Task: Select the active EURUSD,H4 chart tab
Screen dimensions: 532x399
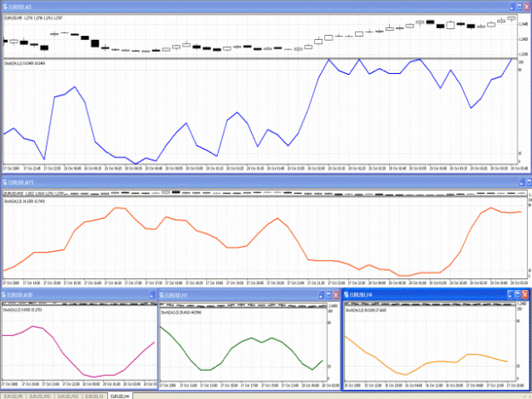Action: [x=120, y=396]
